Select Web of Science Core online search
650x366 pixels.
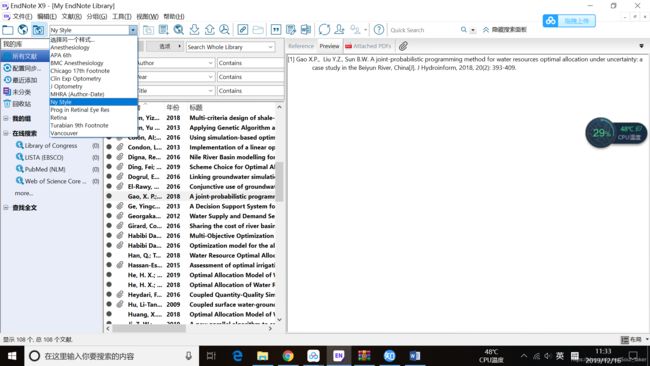coord(55,181)
